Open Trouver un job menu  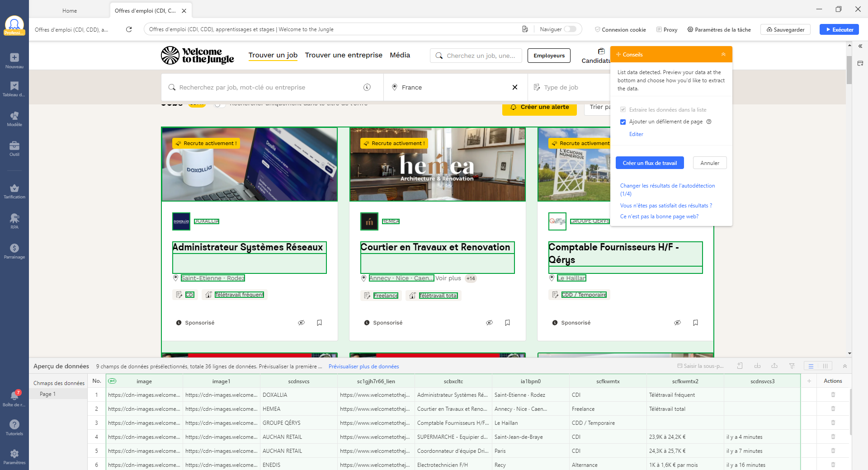click(273, 55)
